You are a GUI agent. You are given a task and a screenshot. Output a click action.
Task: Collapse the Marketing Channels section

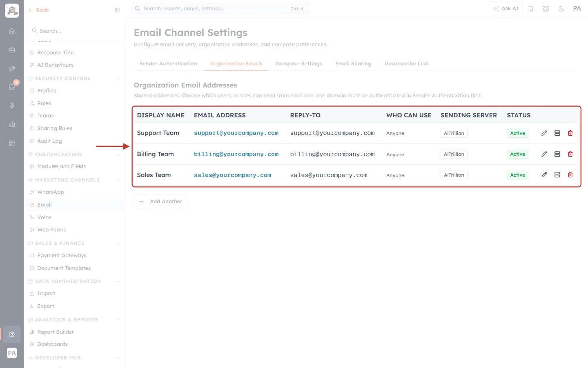118,180
